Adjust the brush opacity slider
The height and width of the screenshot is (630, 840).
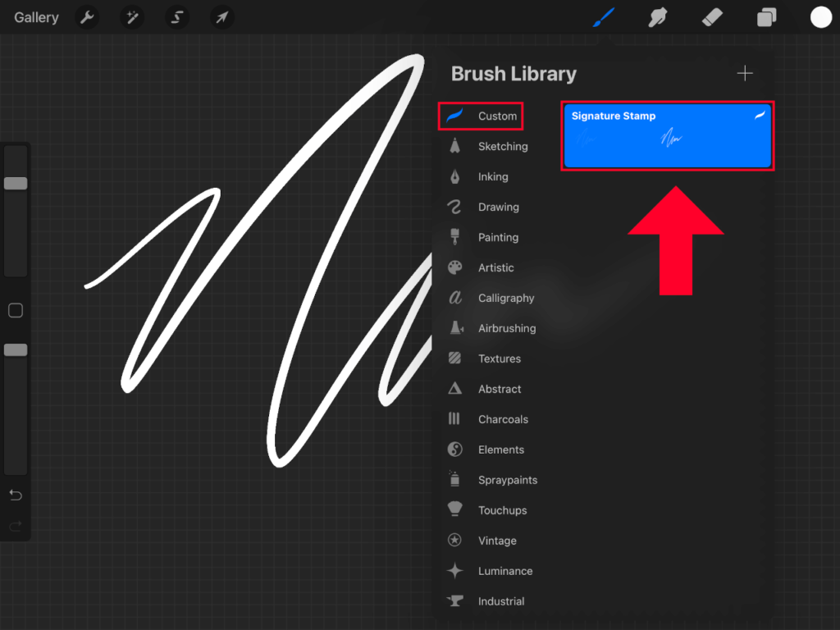pos(15,349)
